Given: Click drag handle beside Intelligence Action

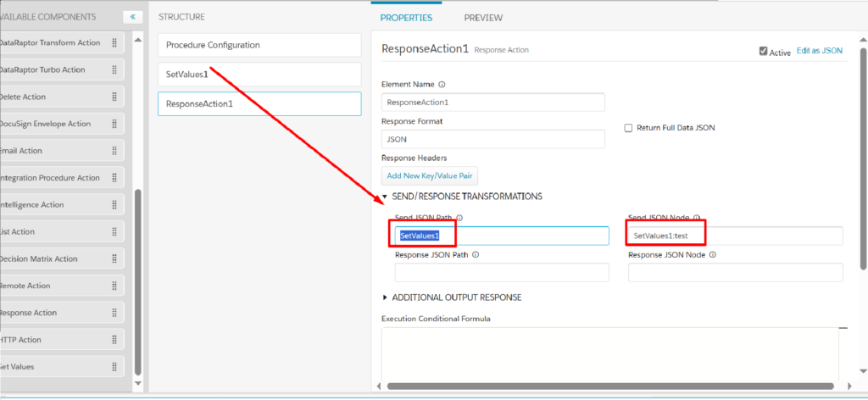Looking at the screenshot, I should pyautogui.click(x=114, y=205).
